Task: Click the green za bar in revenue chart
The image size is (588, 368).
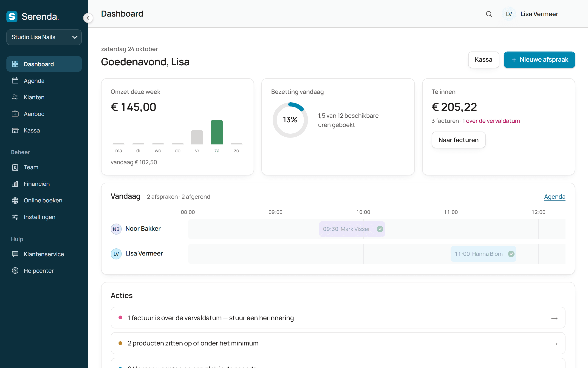Action: tap(217, 132)
